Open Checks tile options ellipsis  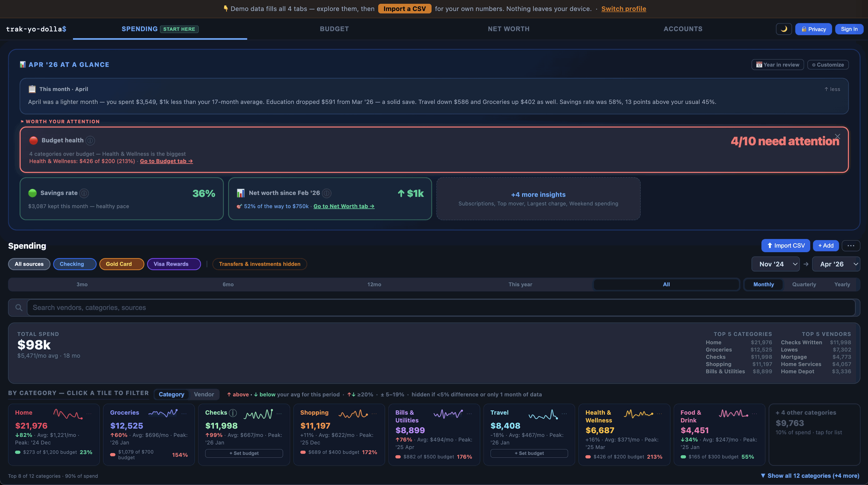(279, 413)
